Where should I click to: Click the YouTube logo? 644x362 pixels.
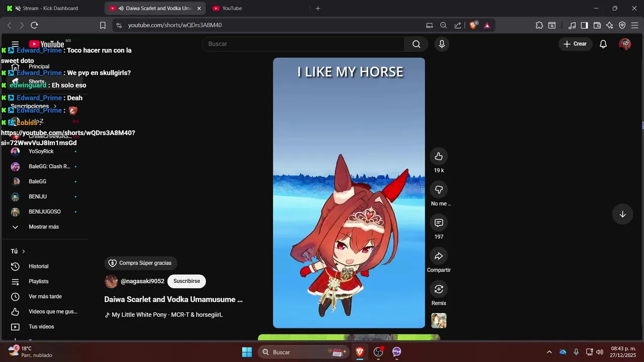(46, 44)
